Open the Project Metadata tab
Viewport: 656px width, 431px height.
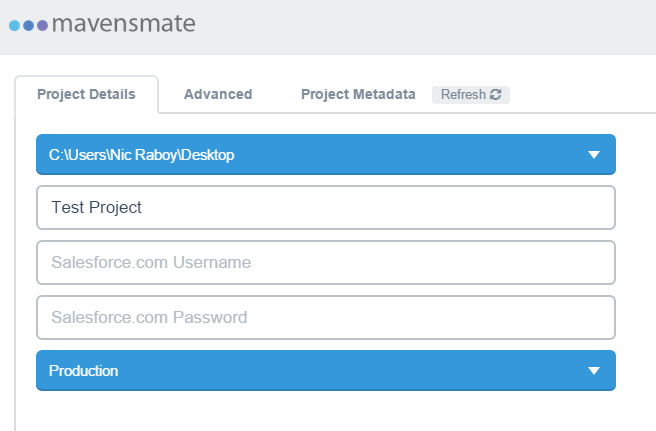(358, 95)
